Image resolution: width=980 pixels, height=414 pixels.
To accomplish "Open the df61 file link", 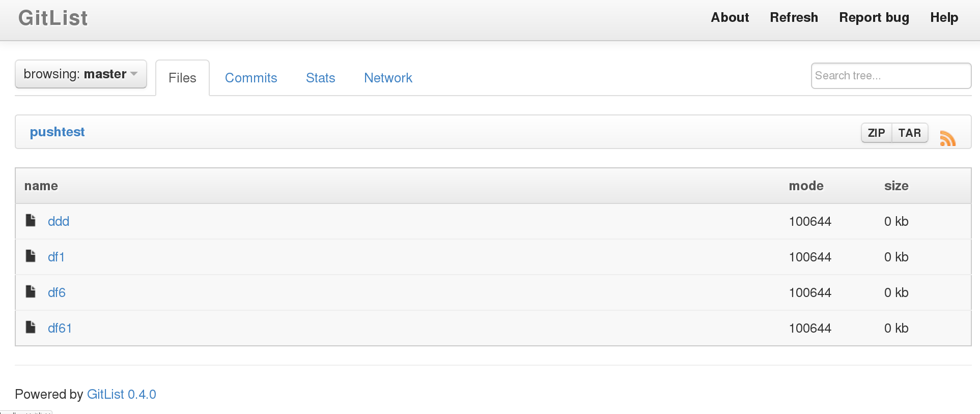I will pos(60,328).
